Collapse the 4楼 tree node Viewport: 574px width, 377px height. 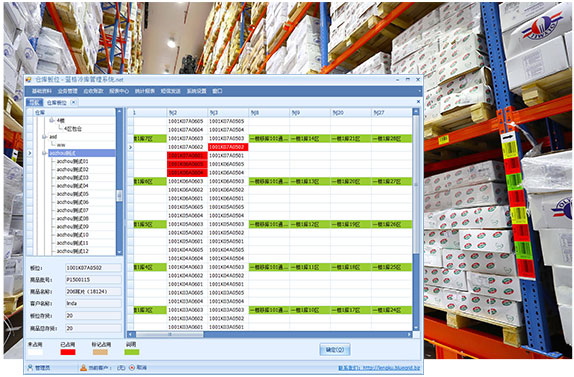click(x=52, y=120)
